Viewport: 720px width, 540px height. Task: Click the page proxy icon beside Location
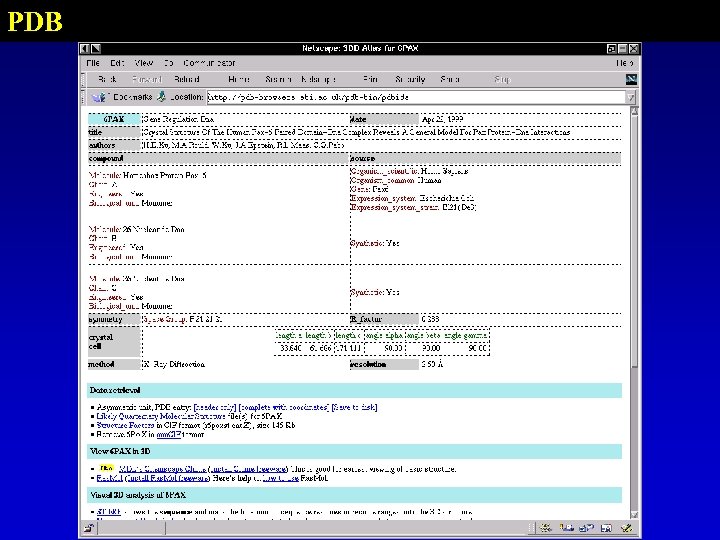point(161,97)
